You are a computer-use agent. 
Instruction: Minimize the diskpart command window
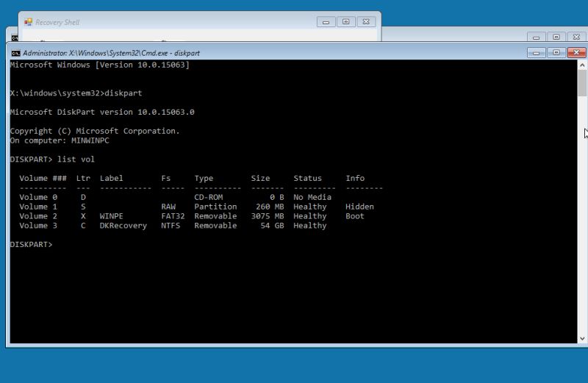click(x=536, y=53)
